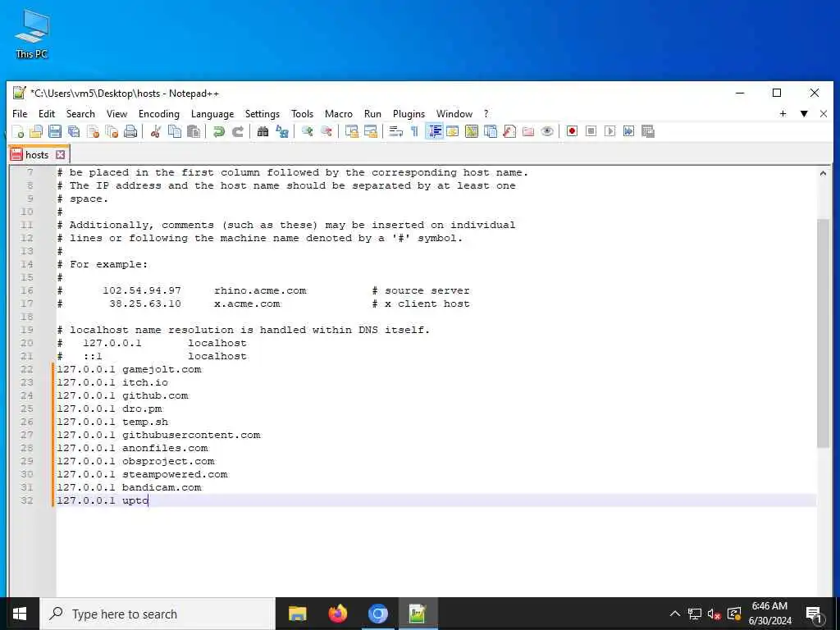Open the Encoding menu
This screenshot has width=840, height=630.
[x=159, y=113]
